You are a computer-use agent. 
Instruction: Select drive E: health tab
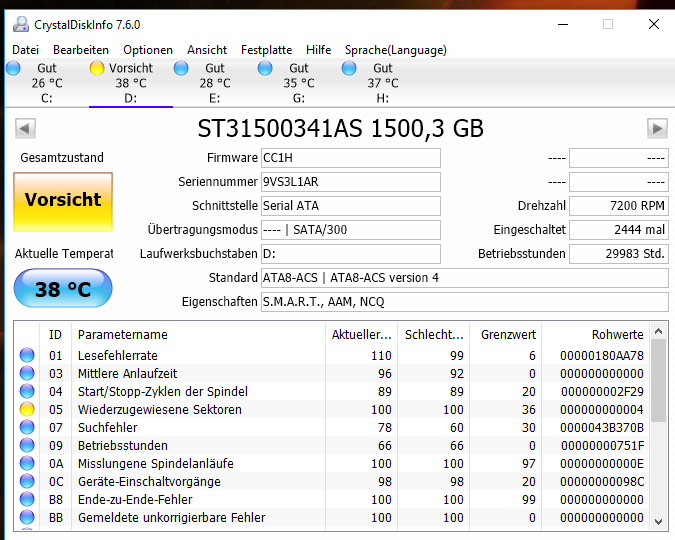click(x=215, y=83)
